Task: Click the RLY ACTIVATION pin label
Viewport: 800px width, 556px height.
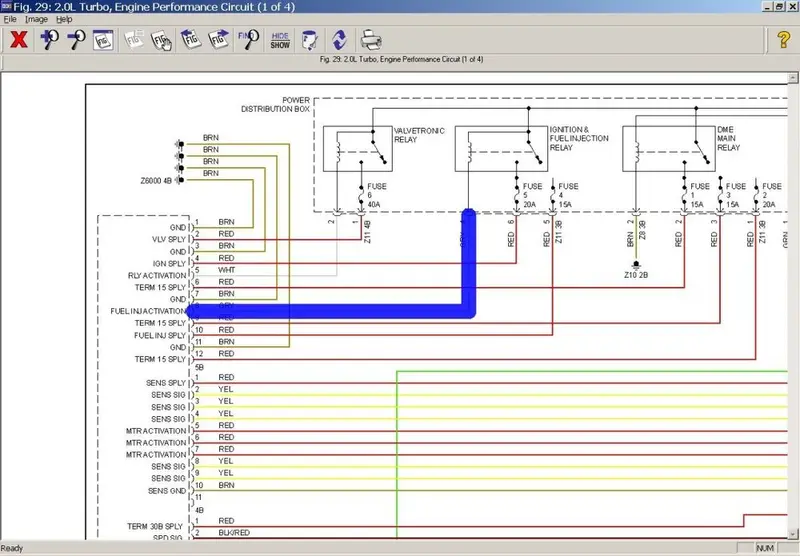Action: coord(157,275)
